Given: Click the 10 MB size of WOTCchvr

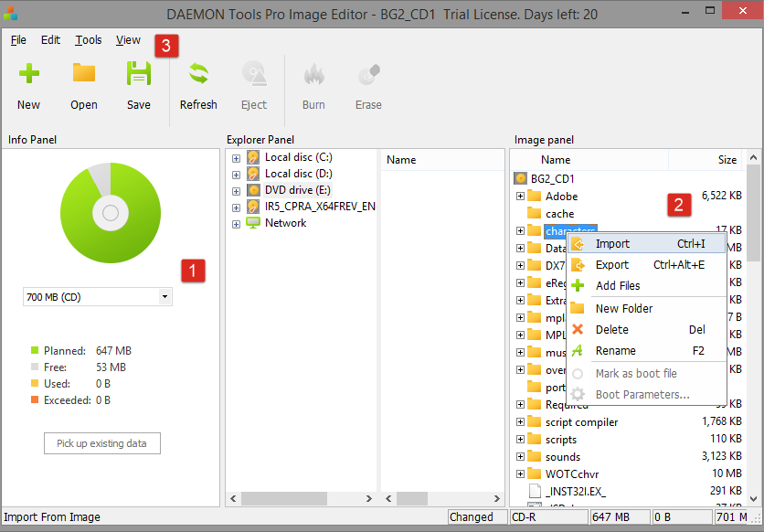Looking at the screenshot, I should click(x=727, y=473).
